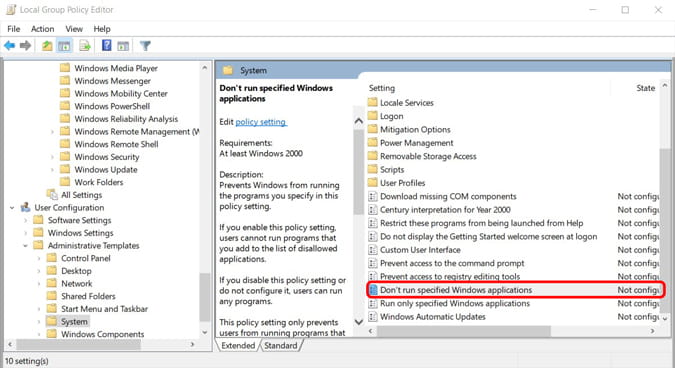Click the State column header
Viewport: 675px width, 368px height.
pos(645,88)
